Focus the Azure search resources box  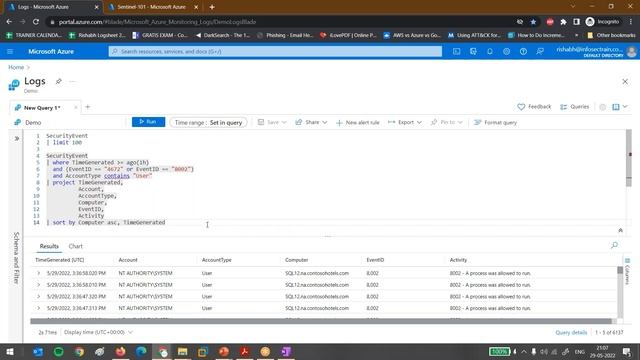click(275, 51)
